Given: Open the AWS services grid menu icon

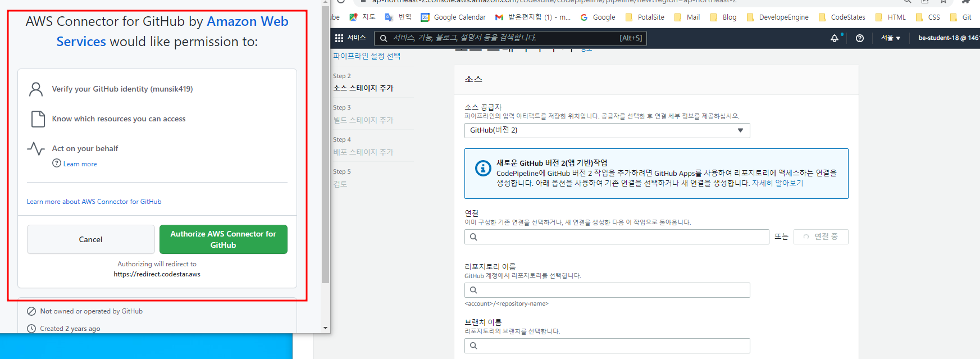Looking at the screenshot, I should click(339, 38).
